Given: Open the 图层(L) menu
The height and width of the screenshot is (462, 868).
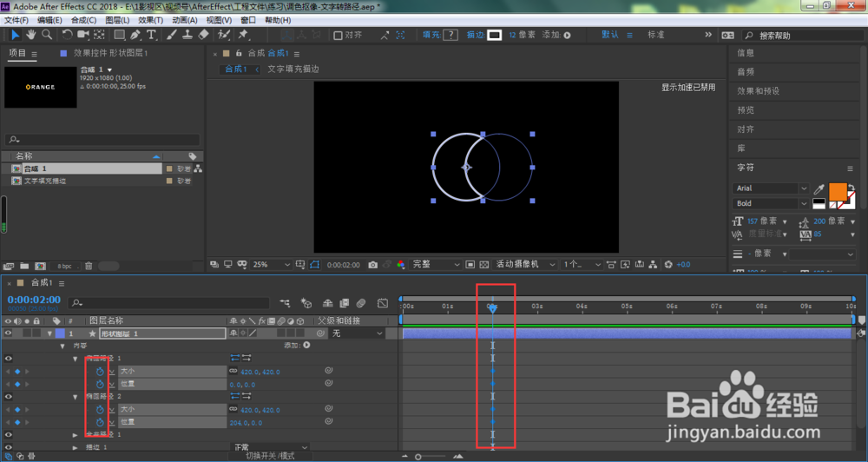Looking at the screenshot, I should pos(117,20).
